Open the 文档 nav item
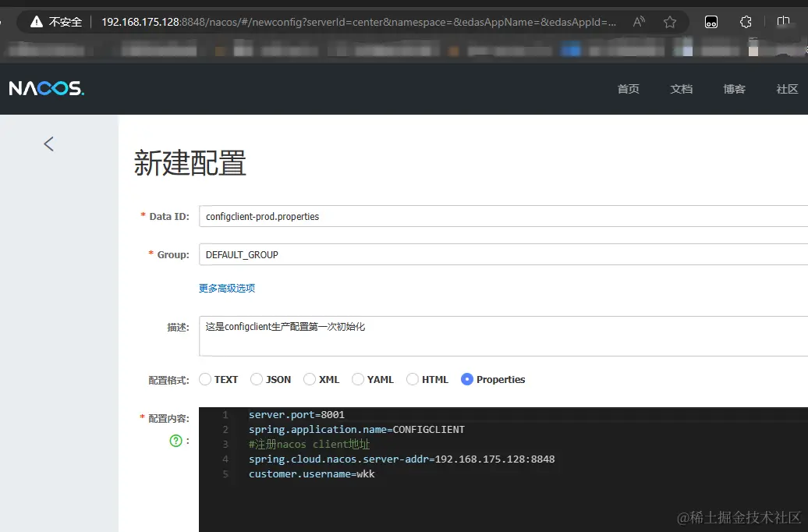This screenshot has height=532, width=808. point(681,89)
